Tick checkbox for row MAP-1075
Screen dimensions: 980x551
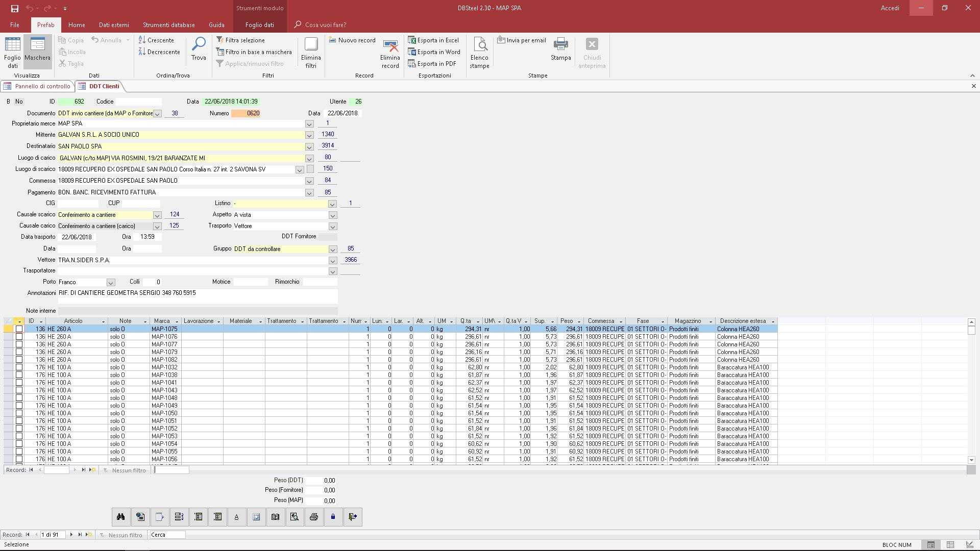click(x=19, y=329)
